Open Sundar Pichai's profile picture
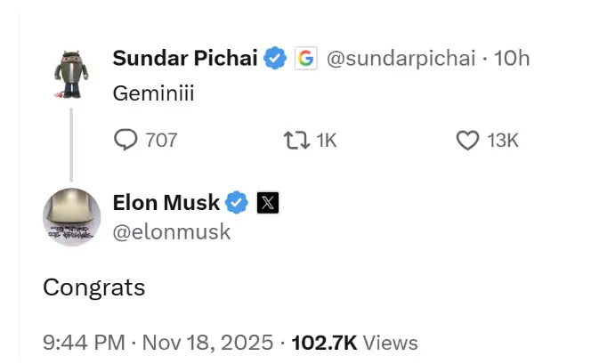 [x=72, y=73]
